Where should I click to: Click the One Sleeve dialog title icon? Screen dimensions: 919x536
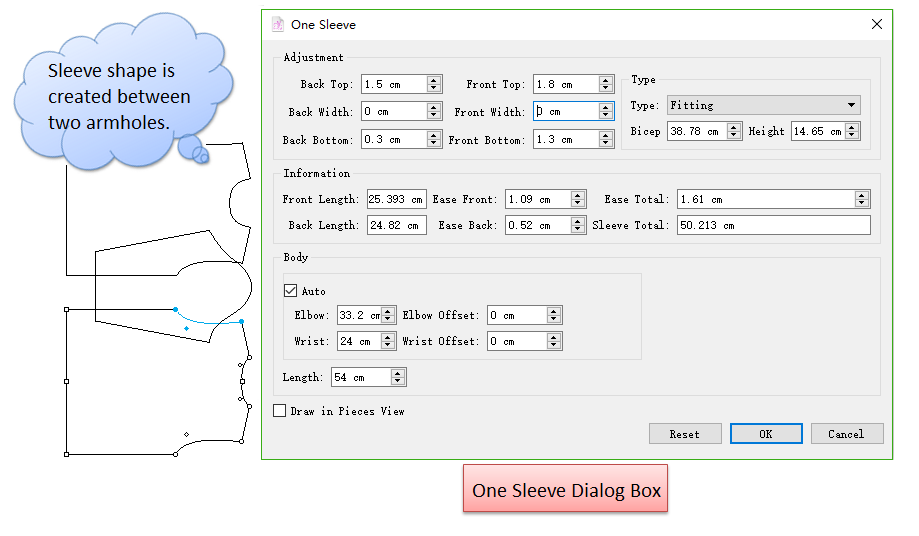278,24
